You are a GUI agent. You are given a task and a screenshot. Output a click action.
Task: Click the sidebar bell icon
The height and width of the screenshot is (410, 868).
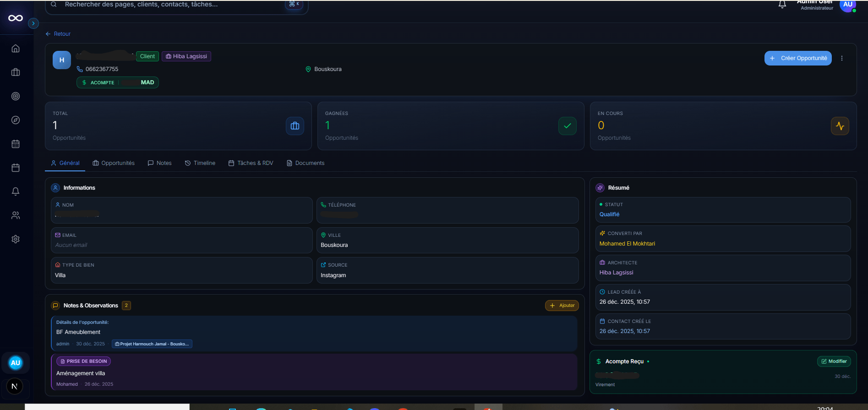pyautogui.click(x=16, y=191)
